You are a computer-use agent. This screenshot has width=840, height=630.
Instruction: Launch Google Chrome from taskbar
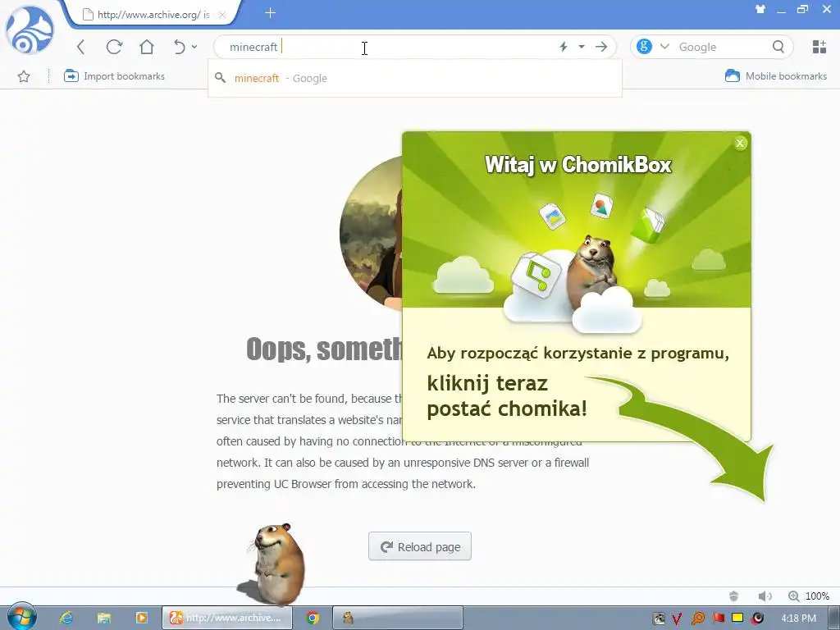coord(313,618)
